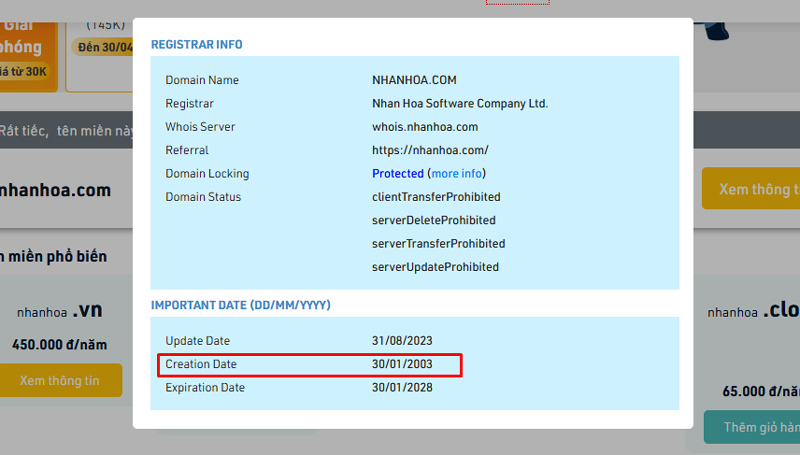
Task: Click Xem thông button beside nhanhoa.com row
Action: (x=751, y=189)
